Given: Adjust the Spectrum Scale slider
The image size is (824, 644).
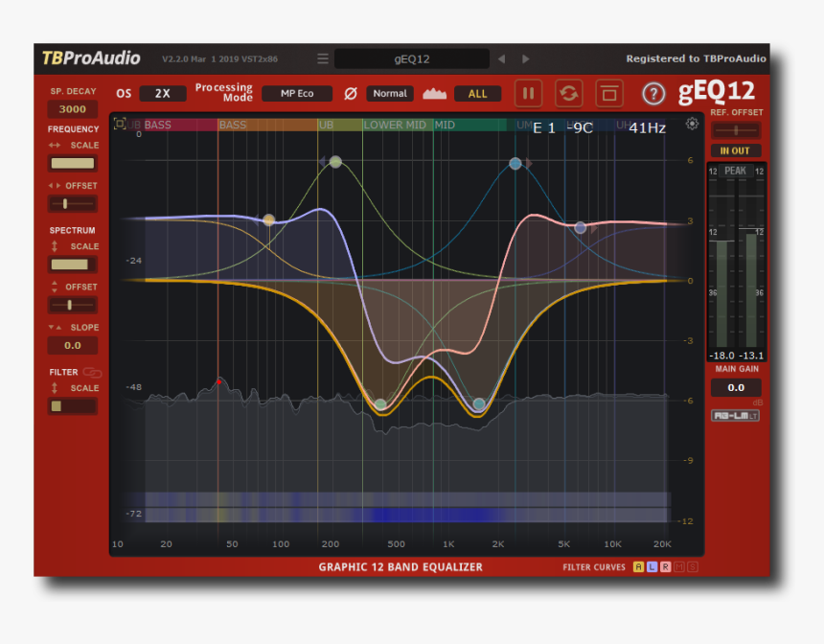Looking at the screenshot, I should (x=73, y=264).
